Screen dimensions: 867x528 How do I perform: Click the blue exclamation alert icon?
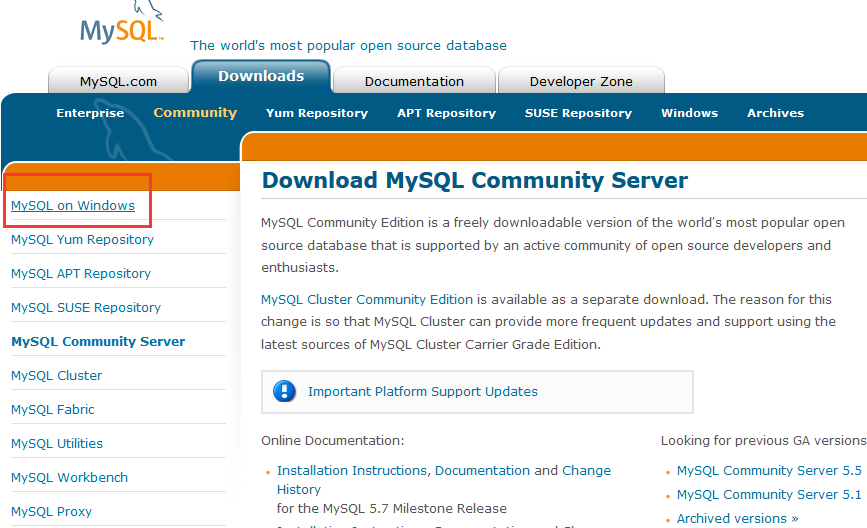(284, 391)
